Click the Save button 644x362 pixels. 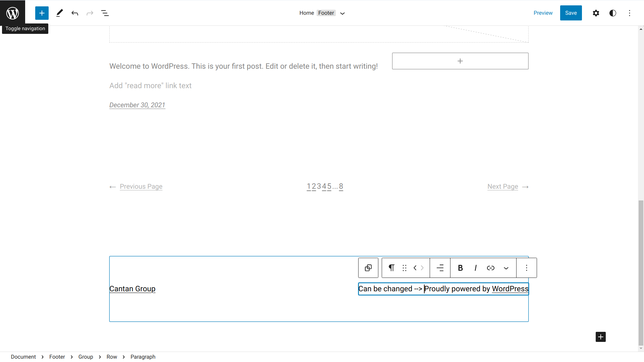coord(571,13)
